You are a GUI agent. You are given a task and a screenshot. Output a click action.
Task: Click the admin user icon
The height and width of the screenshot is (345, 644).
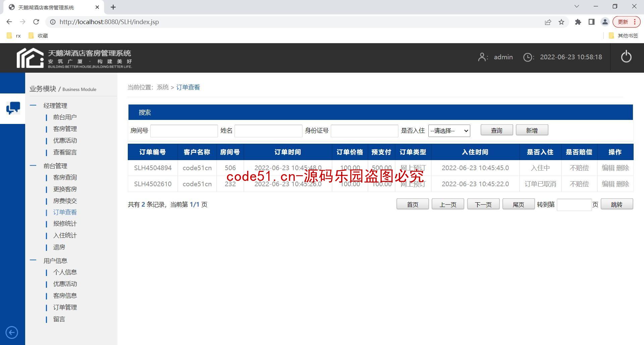tap(482, 57)
